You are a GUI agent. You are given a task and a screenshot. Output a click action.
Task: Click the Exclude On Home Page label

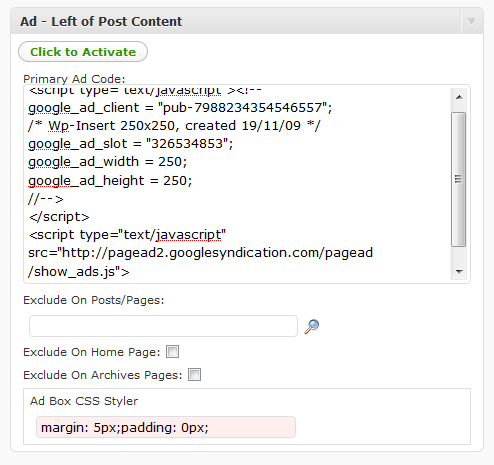[x=92, y=352]
